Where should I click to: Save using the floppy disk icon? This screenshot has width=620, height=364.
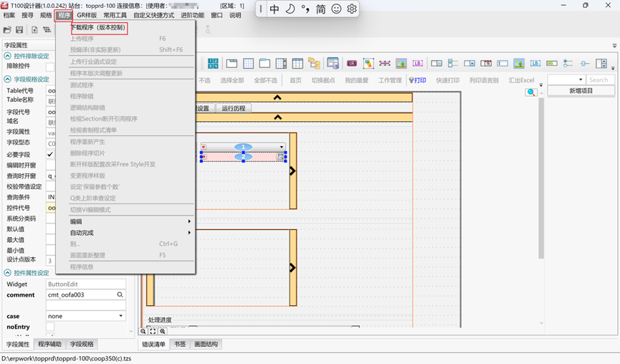[x=19, y=29]
